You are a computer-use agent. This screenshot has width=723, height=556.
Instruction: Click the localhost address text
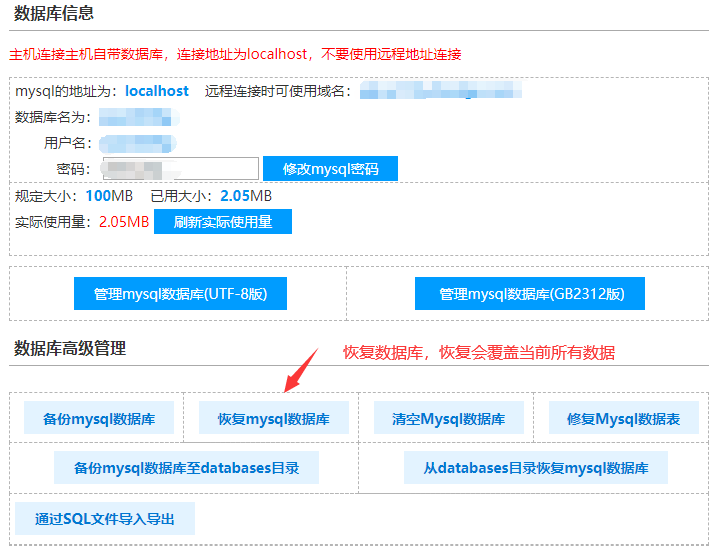click(x=157, y=91)
